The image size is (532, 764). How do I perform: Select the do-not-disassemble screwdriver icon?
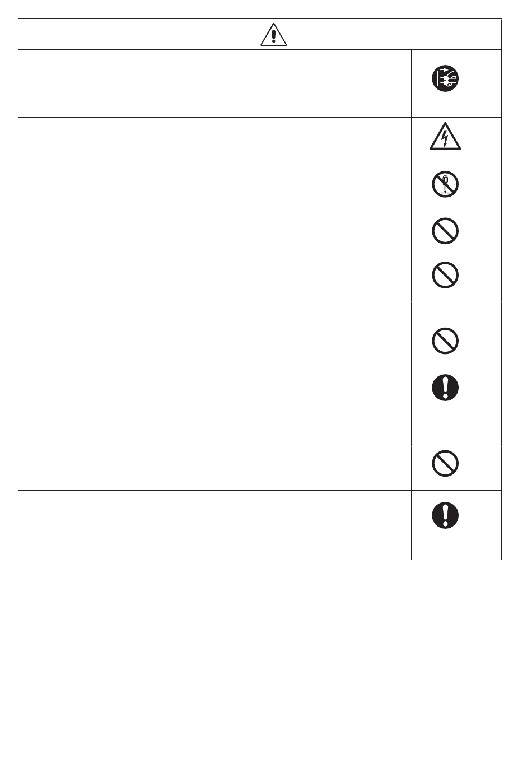[445, 184]
